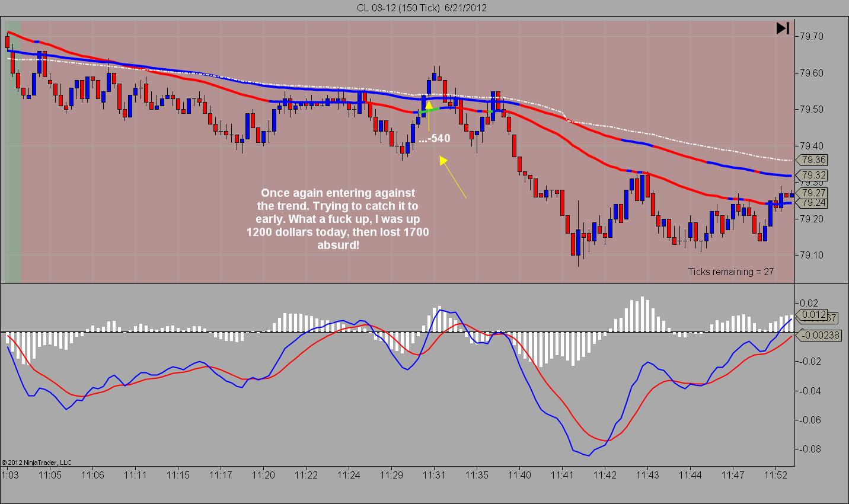Click the 0.012 MACD value marker

click(812, 315)
